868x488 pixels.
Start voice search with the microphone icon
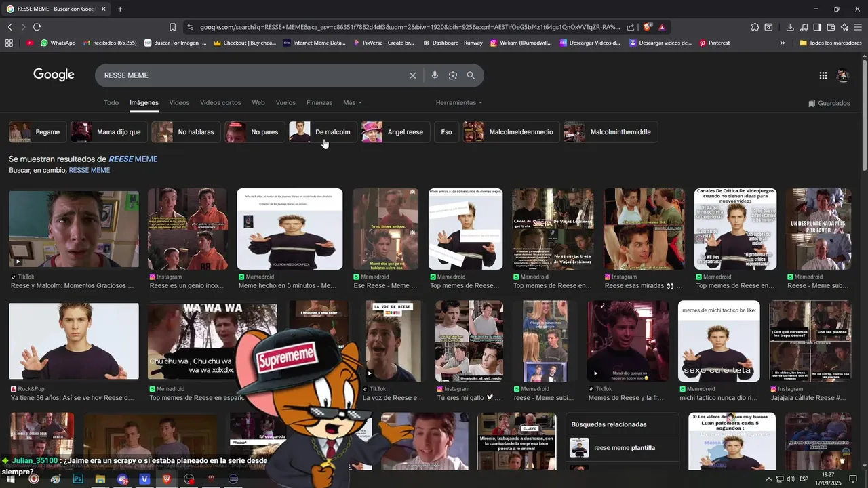pyautogui.click(x=435, y=75)
